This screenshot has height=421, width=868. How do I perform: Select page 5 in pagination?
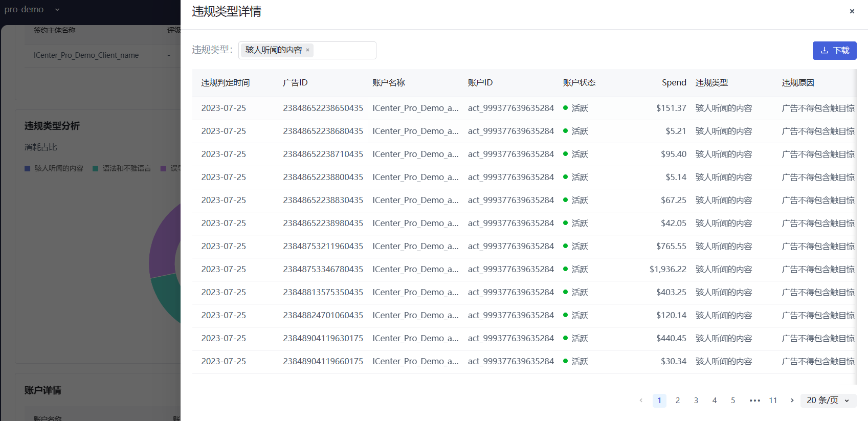(733, 401)
